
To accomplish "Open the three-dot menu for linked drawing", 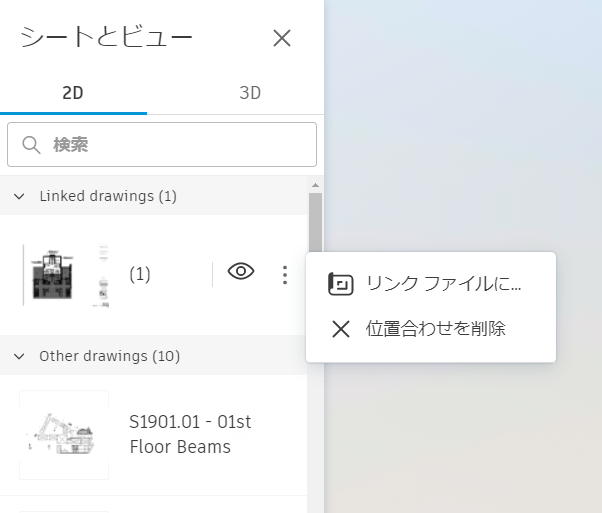I will coord(285,274).
